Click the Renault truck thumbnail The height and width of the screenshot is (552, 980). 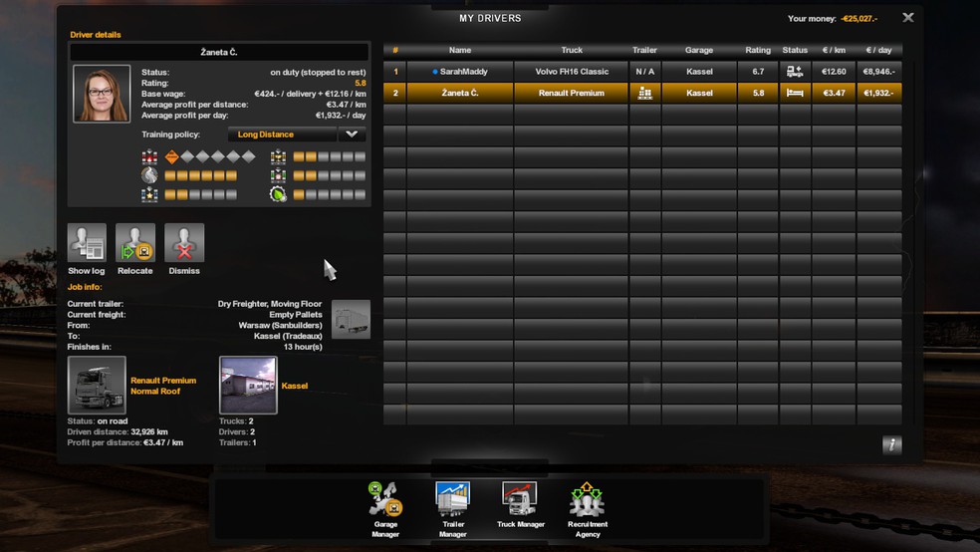click(97, 385)
